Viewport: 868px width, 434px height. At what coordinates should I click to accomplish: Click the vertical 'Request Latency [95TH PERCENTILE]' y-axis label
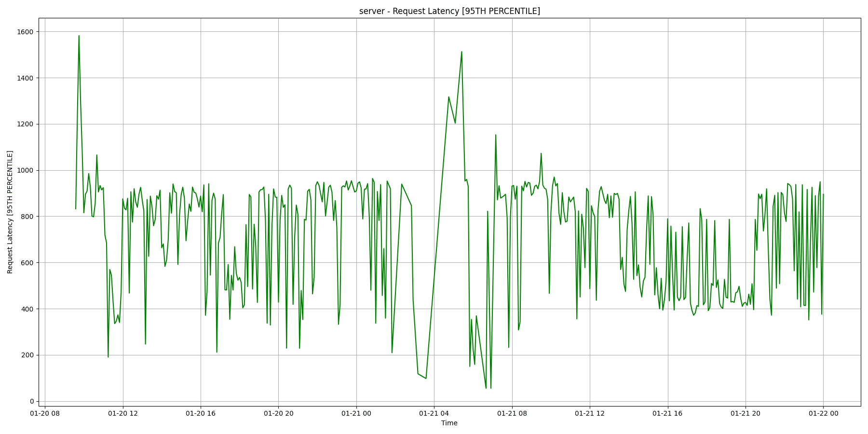pos(10,212)
